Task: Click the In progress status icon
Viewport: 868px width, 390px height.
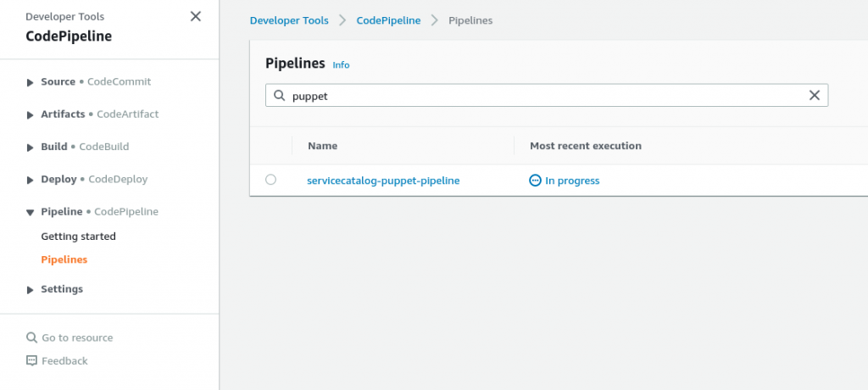Action: [x=535, y=181]
